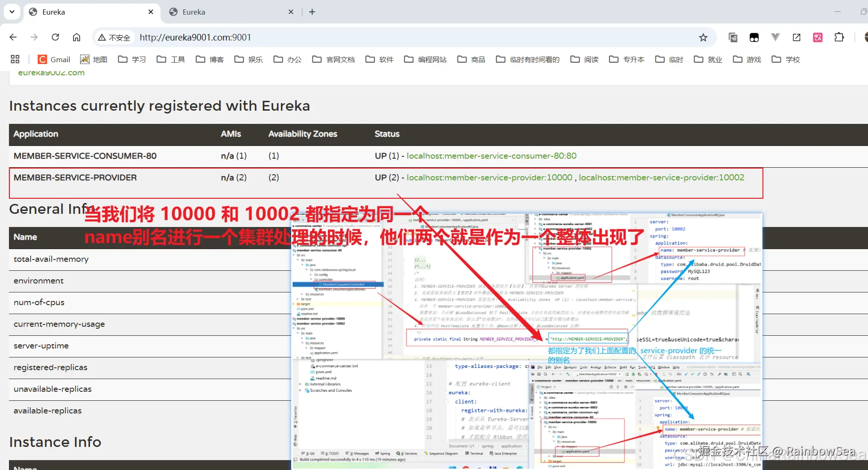Click the Instance Info heading
The image size is (868, 470).
click(55, 442)
